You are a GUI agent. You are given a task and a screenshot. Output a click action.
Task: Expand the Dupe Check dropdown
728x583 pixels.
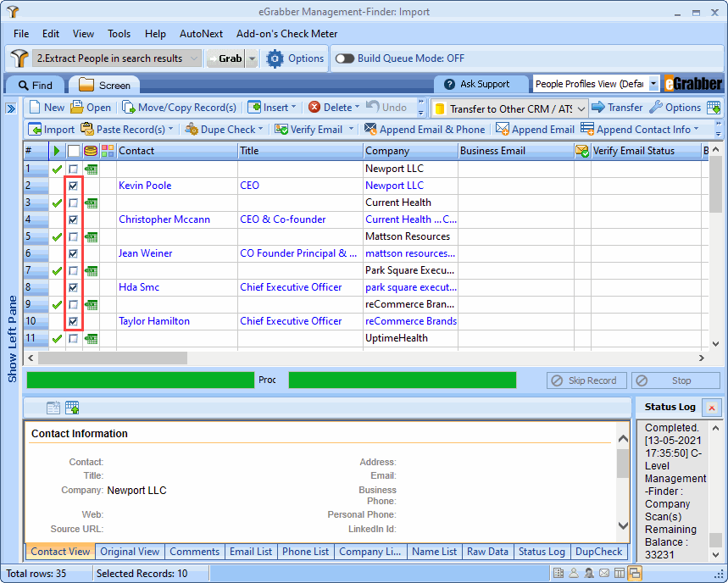tap(260, 129)
